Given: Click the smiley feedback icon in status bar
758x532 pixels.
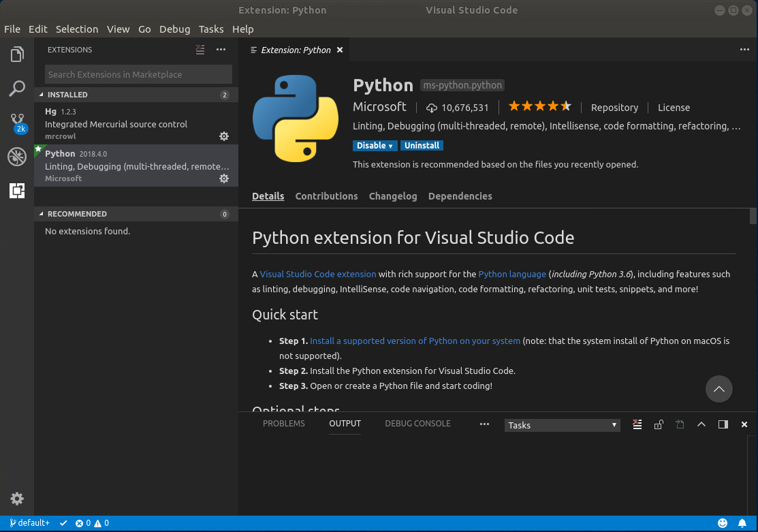Looking at the screenshot, I should (x=723, y=523).
